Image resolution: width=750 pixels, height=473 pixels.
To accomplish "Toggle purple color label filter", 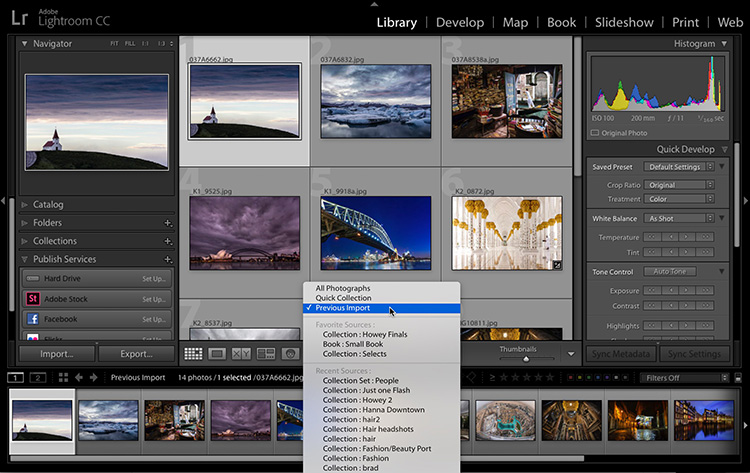I will [x=607, y=378].
